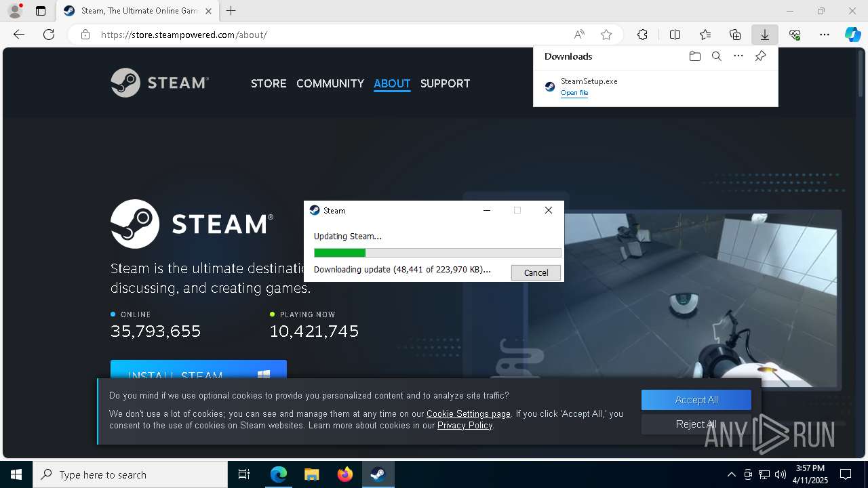Viewport: 868px width, 488px height.
Task: Select the ABOUT menu item
Action: pyautogui.click(x=392, y=83)
